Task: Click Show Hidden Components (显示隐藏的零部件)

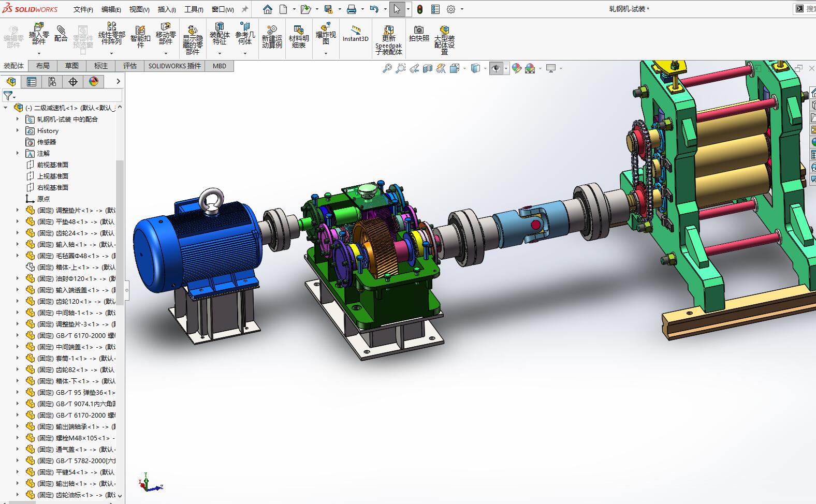Action: click(x=193, y=40)
